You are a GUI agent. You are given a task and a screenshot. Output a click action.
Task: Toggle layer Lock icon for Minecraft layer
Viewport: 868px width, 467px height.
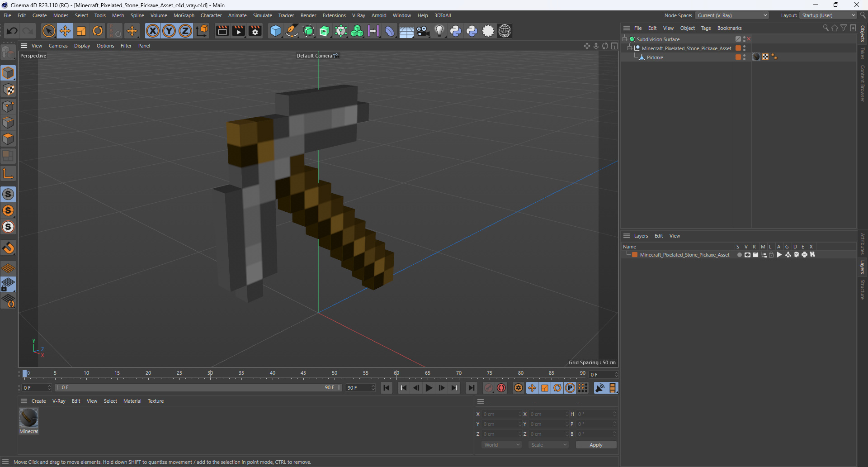(771, 255)
